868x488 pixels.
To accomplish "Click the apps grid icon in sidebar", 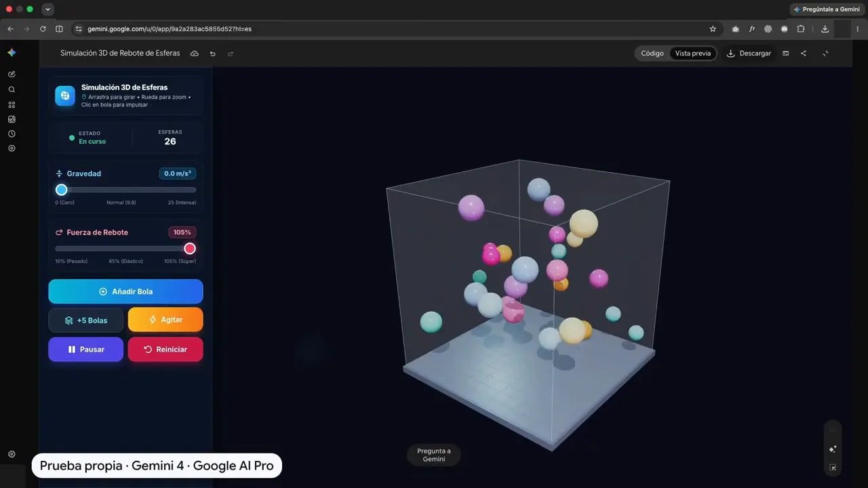I will coord(12,105).
